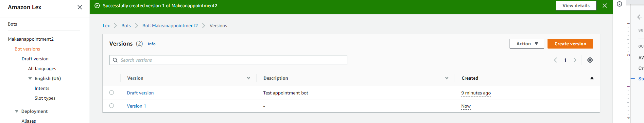
Task: Dismiss the green success notification banner
Action: coord(605,6)
